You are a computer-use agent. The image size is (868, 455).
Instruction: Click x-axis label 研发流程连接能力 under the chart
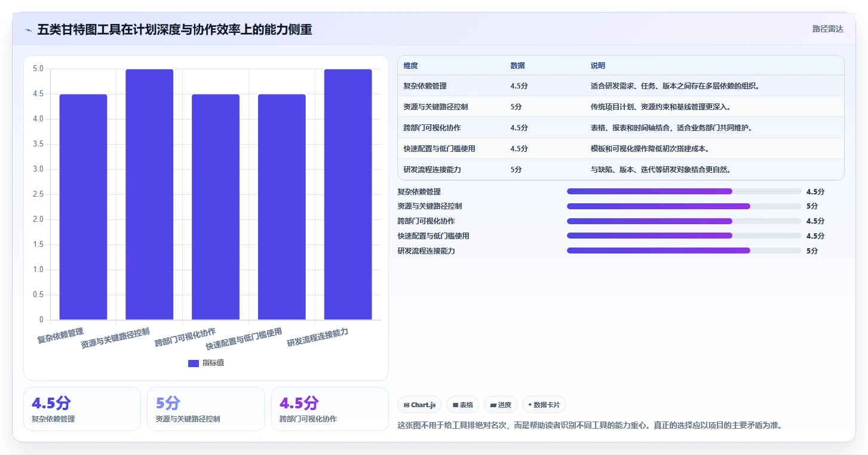point(318,338)
